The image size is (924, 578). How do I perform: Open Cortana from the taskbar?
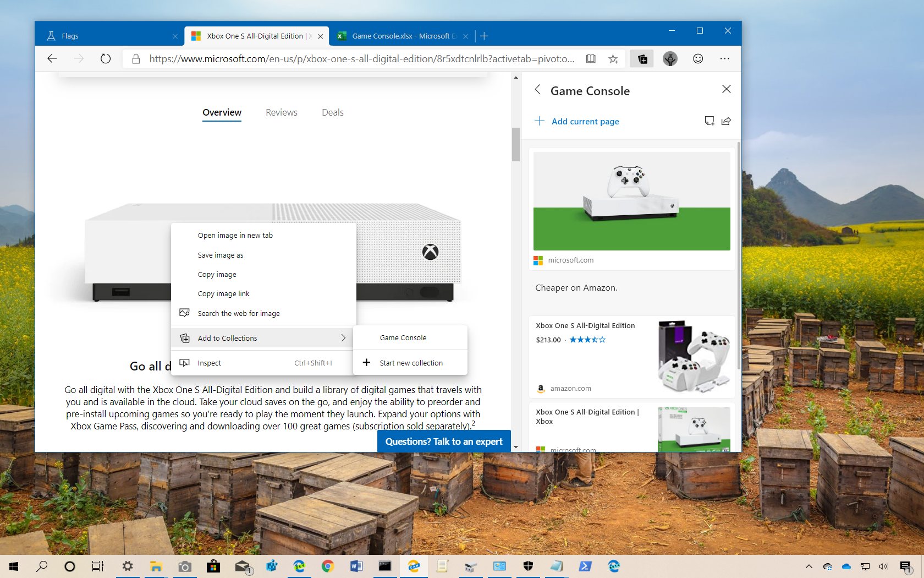[70, 566]
